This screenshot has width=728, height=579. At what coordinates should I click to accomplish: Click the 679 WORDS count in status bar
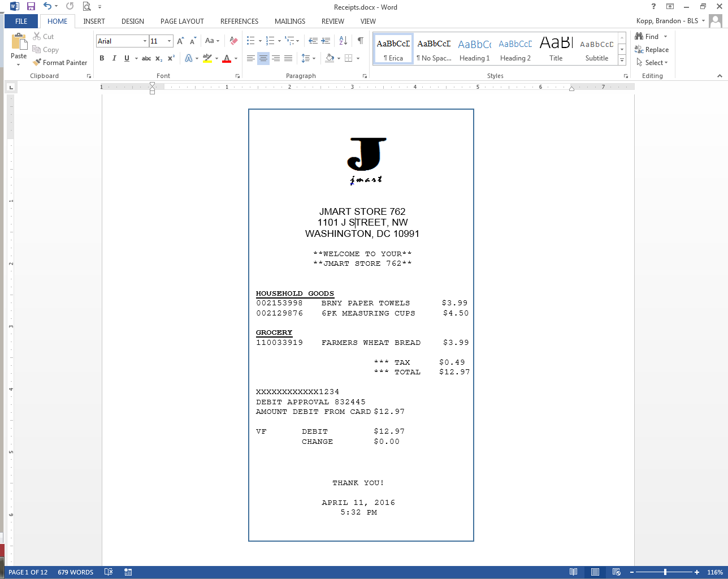pos(75,572)
